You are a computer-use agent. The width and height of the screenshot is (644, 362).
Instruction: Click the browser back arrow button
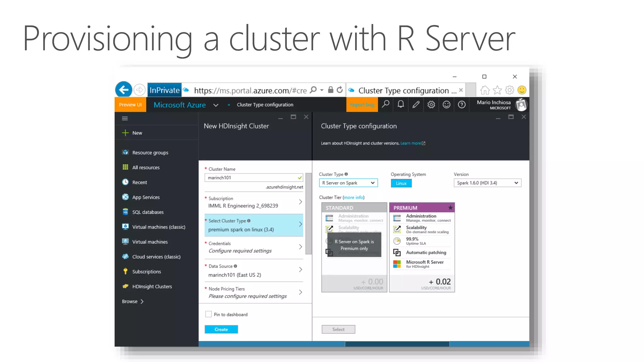[x=124, y=90]
